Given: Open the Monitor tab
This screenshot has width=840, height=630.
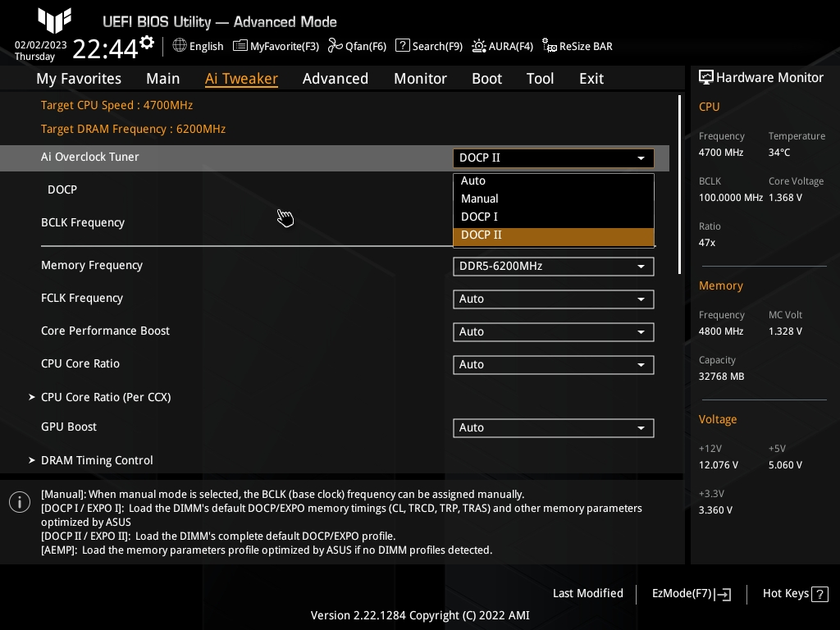Looking at the screenshot, I should coord(420,79).
